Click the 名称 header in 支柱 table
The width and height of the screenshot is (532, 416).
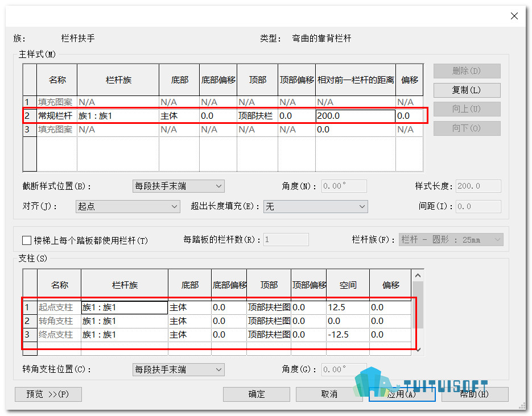[59, 285]
